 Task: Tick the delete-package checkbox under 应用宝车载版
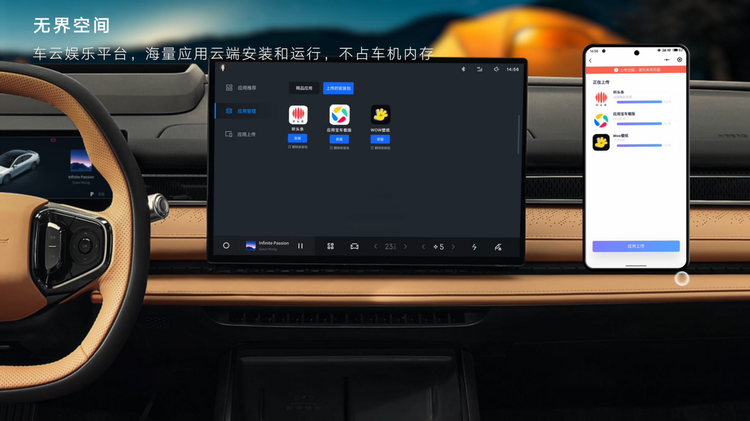(330, 147)
